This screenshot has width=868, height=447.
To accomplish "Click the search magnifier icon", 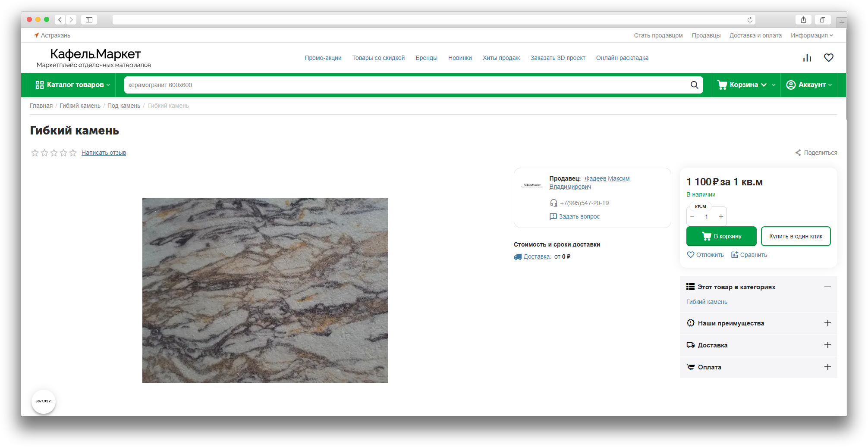I will pos(694,85).
